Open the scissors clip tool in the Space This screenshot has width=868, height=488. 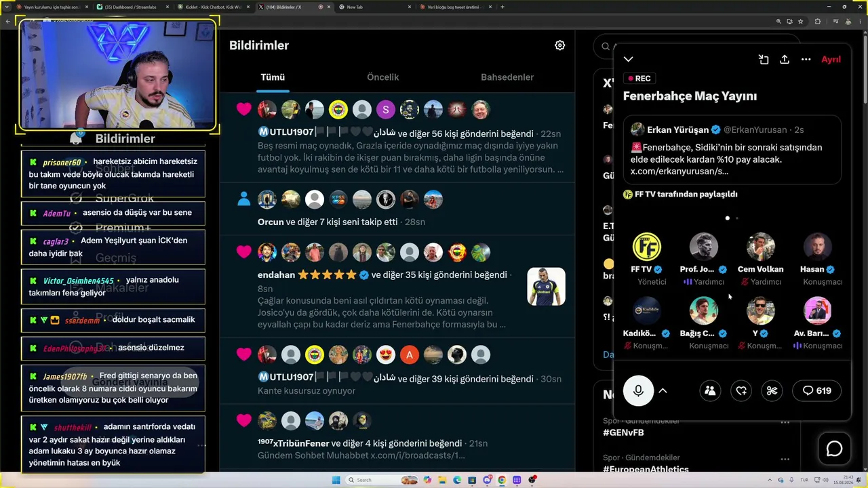point(772,390)
